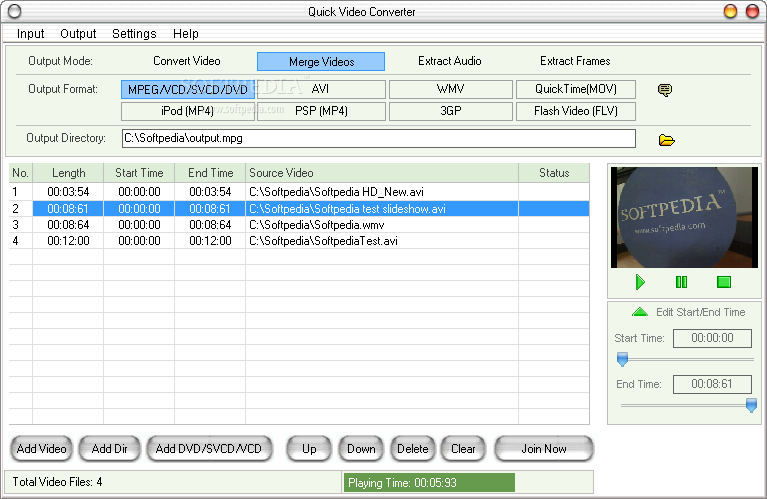Choose iPod (MP4) output format

tap(187, 112)
